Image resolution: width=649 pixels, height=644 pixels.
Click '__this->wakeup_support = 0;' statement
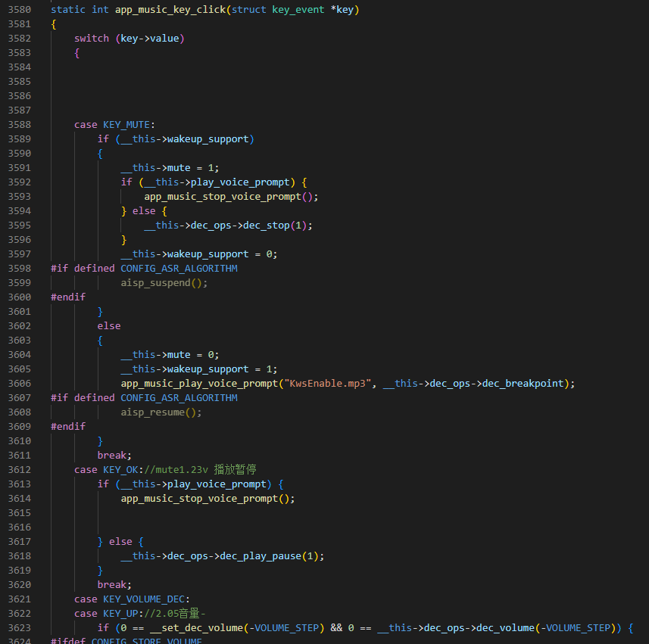pyautogui.click(x=199, y=254)
